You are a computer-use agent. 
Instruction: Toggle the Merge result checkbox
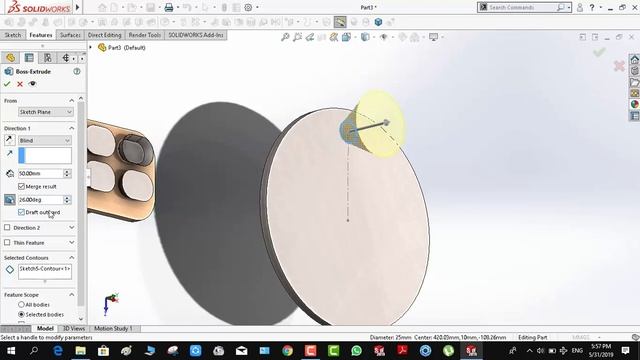(x=22, y=186)
